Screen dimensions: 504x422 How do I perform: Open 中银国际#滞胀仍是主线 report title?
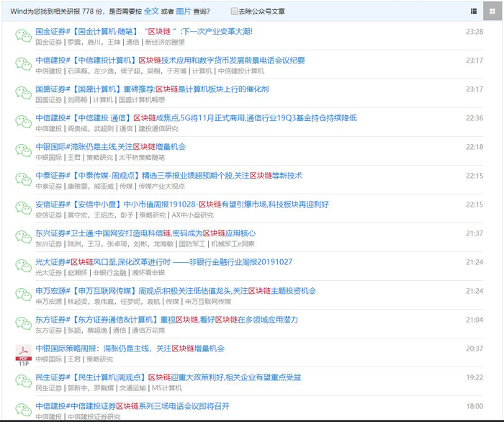coord(111,147)
